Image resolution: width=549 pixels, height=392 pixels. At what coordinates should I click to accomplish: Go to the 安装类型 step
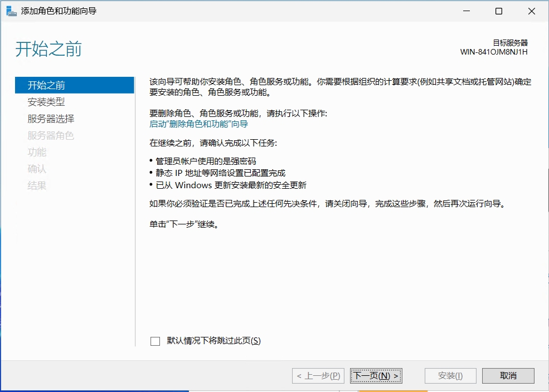coord(46,102)
